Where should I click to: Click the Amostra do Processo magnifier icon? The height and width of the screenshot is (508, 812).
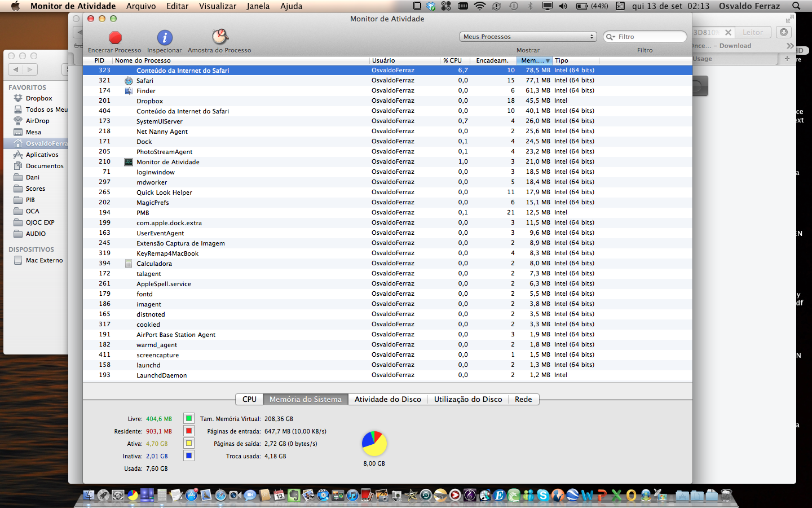219,37
